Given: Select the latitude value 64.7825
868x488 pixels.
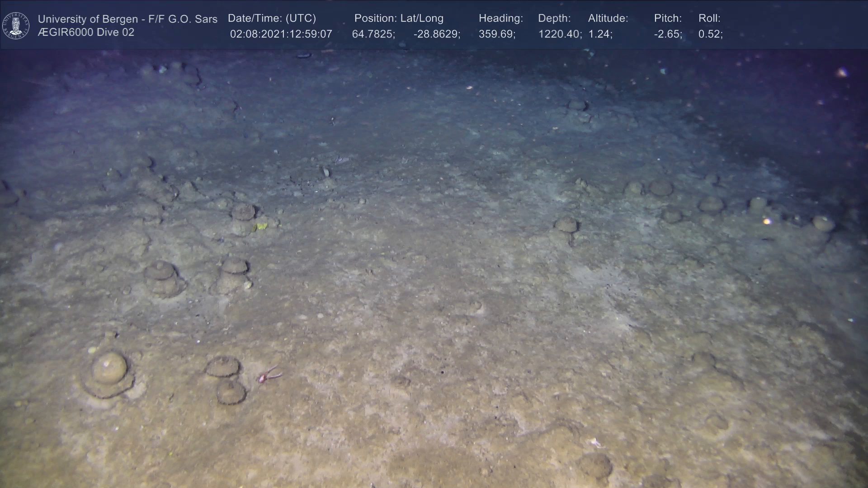Looking at the screenshot, I should tap(373, 34).
